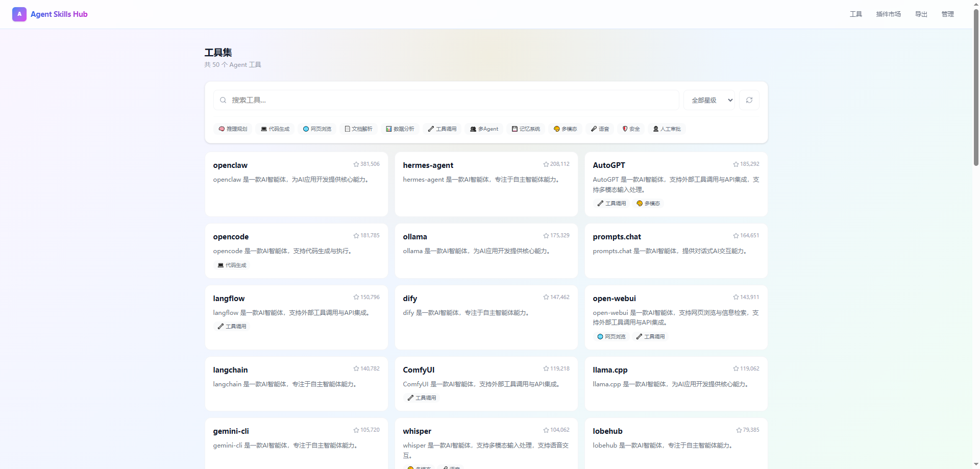This screenshot has height=469, width=980.
Task: Toggle the 多模态 filter chip in filter bar
Action: point(565,129)
